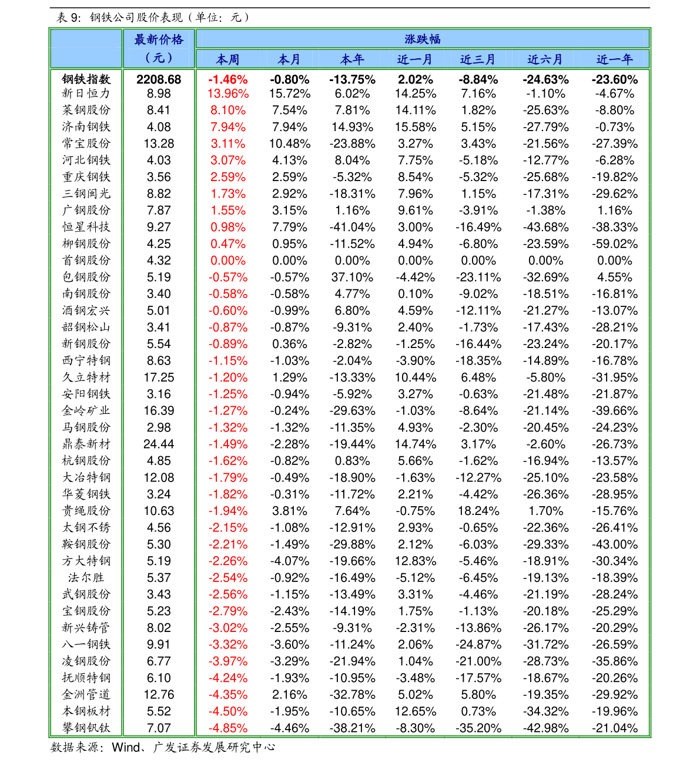
Task: Select the 莱钢股份 row name
Action: pyautogui.click(x=86, y=110)
